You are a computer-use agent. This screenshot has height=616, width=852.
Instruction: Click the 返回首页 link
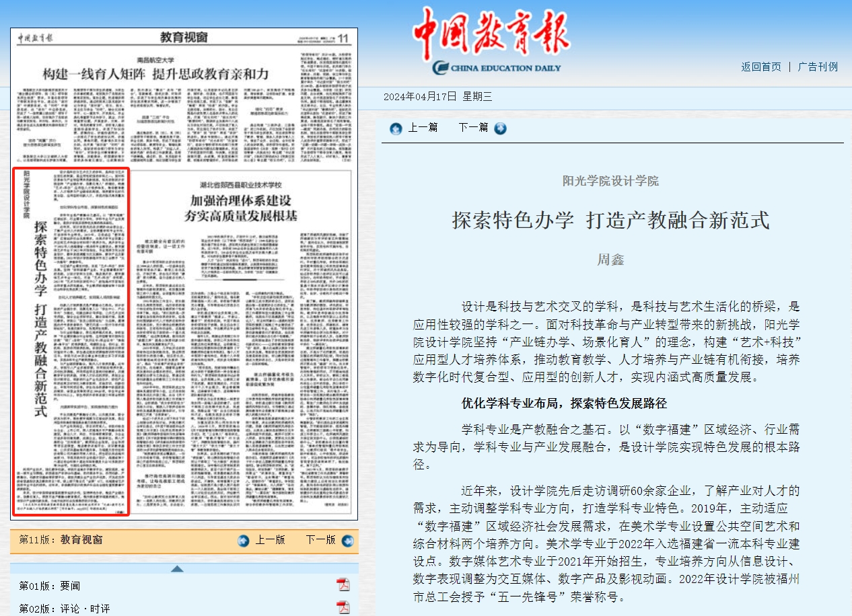tap(761, 67)
